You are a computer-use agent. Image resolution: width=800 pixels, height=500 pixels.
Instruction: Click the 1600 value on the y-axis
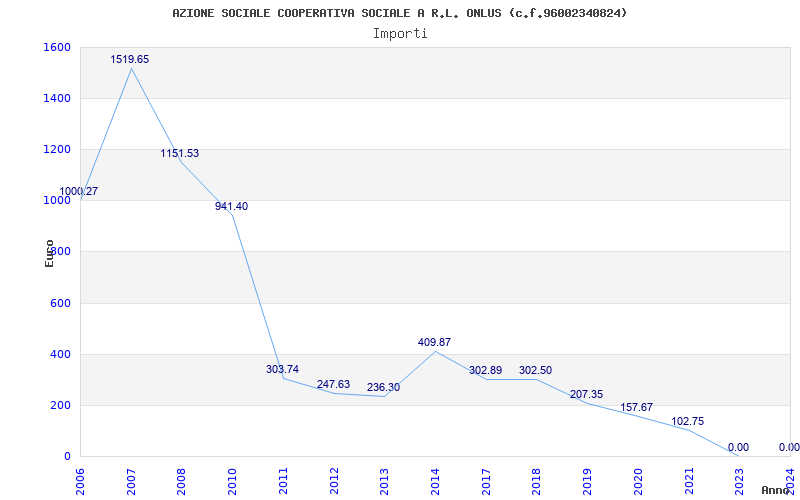coord(57,48)
